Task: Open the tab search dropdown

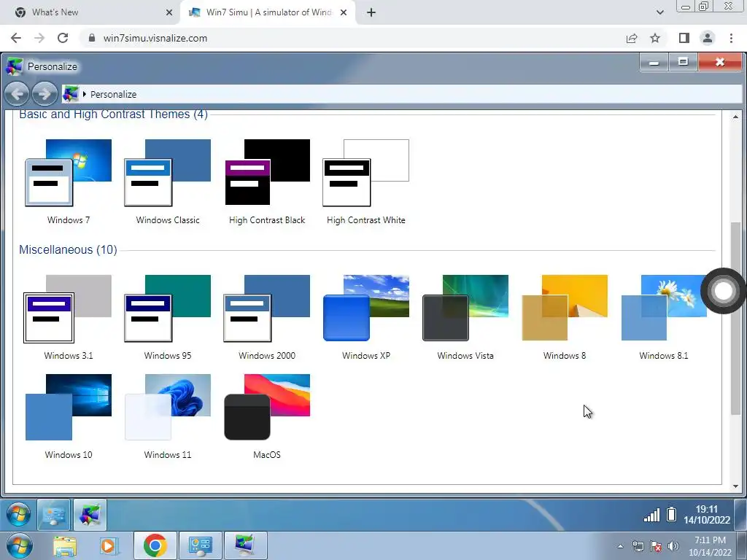Action: click(659, 12)
